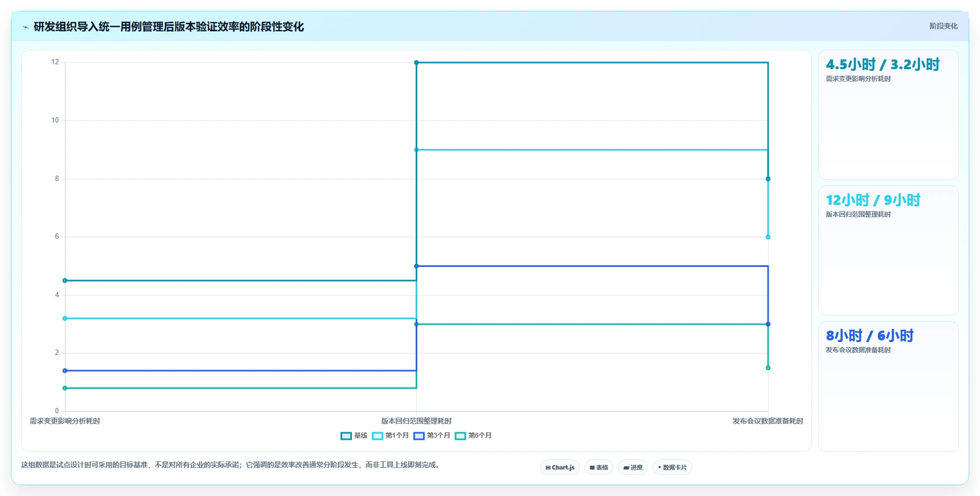This screenshot has height=496, width=980.
Task: Open the 版本回归范围整理耗时 stat card
Action: (888, 250)
